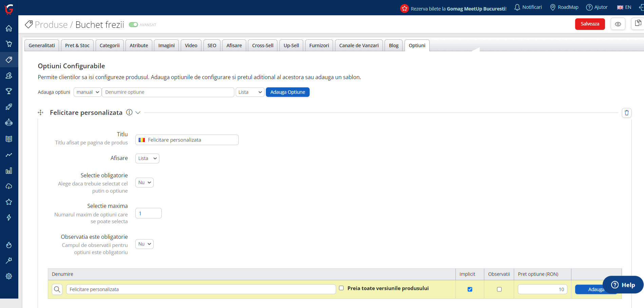Open the Selectie obligatorie dropdown

[144, 183]
